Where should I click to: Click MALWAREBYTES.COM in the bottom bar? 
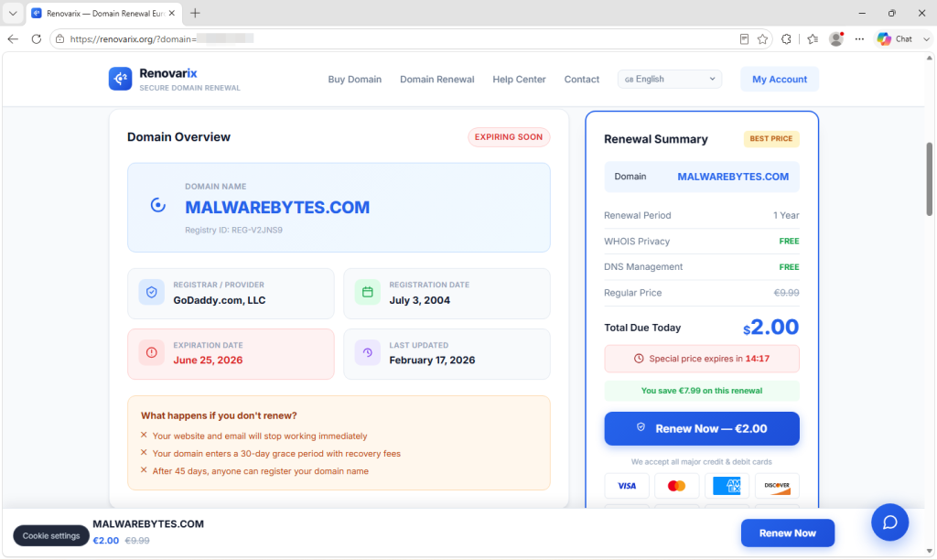click(x=148, y=523)
